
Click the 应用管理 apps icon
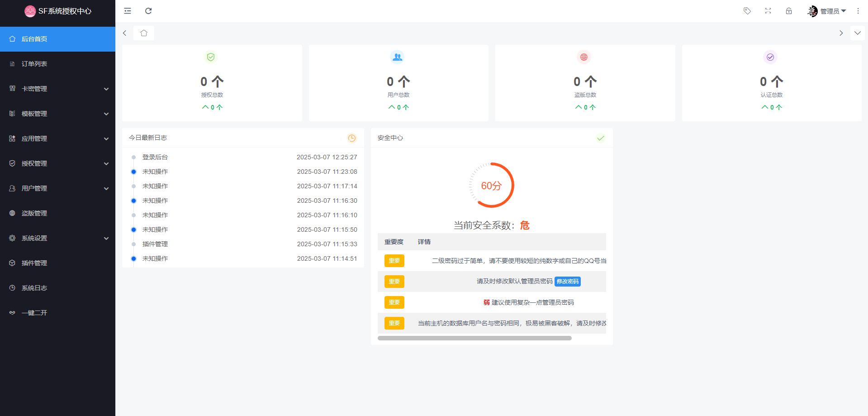click(x=12, y=139)
